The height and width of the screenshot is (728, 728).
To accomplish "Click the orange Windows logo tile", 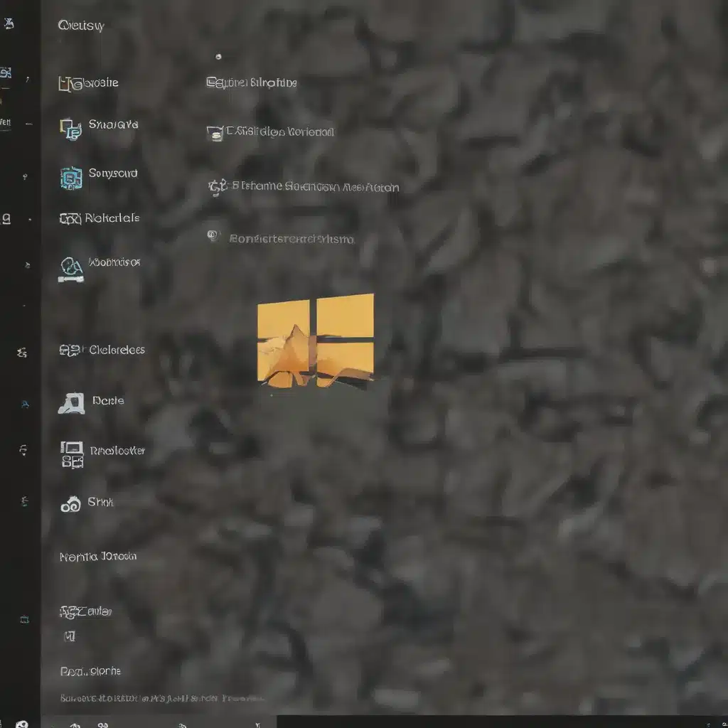I will click(x=315, y=340).
